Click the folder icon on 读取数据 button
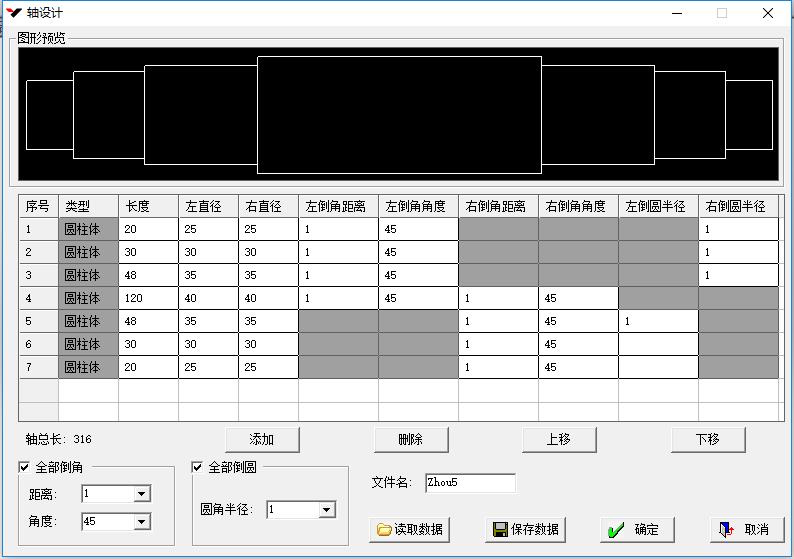The image size is (794, 559). (x=384, y=529)
